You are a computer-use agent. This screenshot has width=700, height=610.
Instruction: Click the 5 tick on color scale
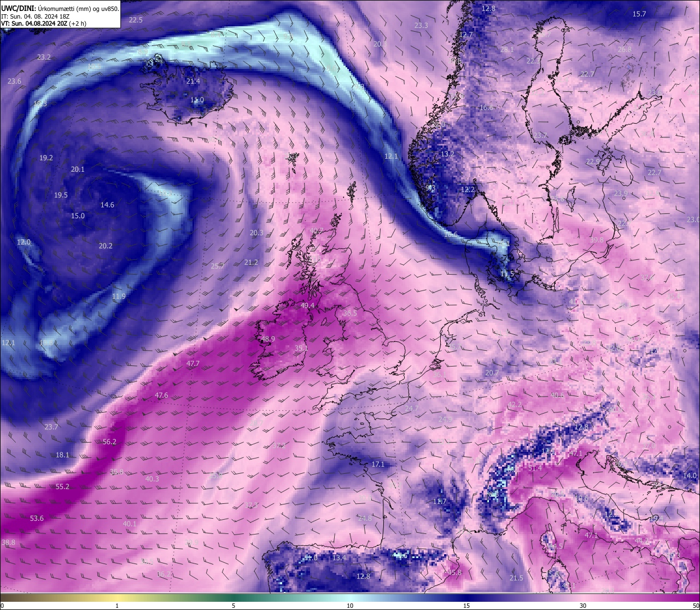tap(234, 606)
